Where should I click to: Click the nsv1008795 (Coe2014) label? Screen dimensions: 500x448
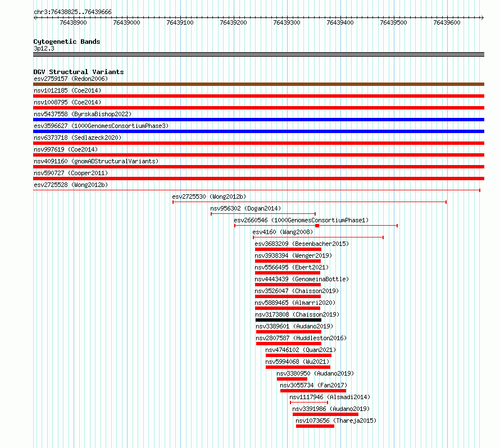coord(67,102)
